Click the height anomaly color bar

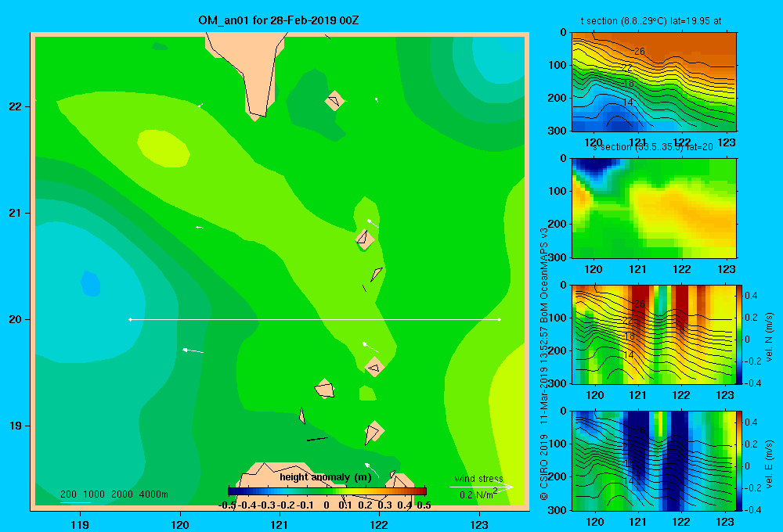(x=327, y=491)
